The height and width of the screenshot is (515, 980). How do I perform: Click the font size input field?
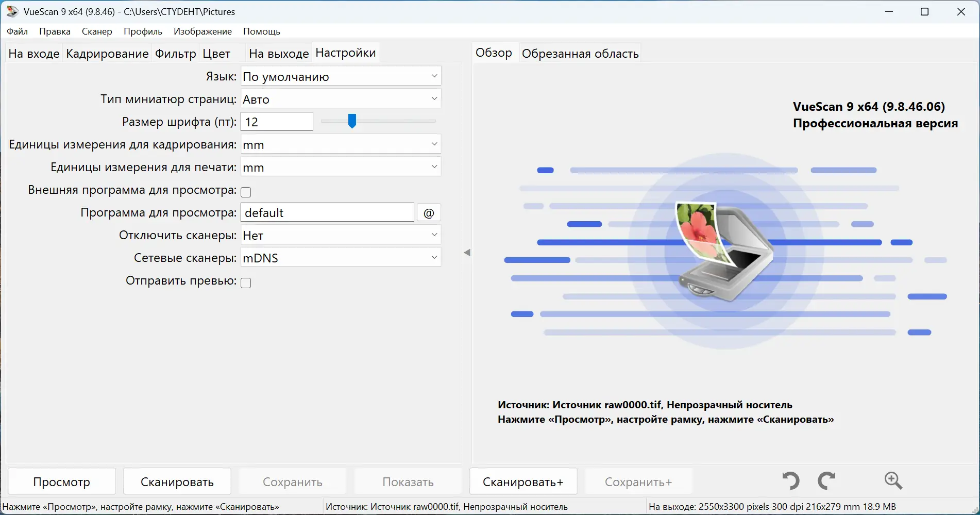(277, 122)
